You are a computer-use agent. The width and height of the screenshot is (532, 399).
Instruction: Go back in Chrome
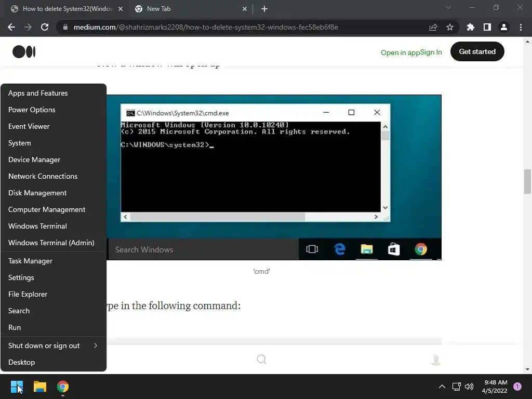(11, 27)
